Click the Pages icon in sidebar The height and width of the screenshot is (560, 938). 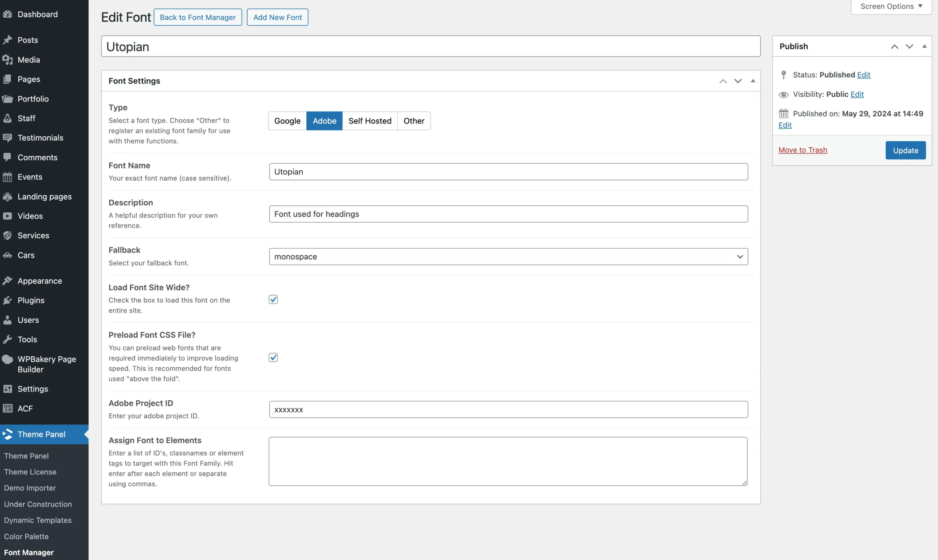tap(7, 79)
